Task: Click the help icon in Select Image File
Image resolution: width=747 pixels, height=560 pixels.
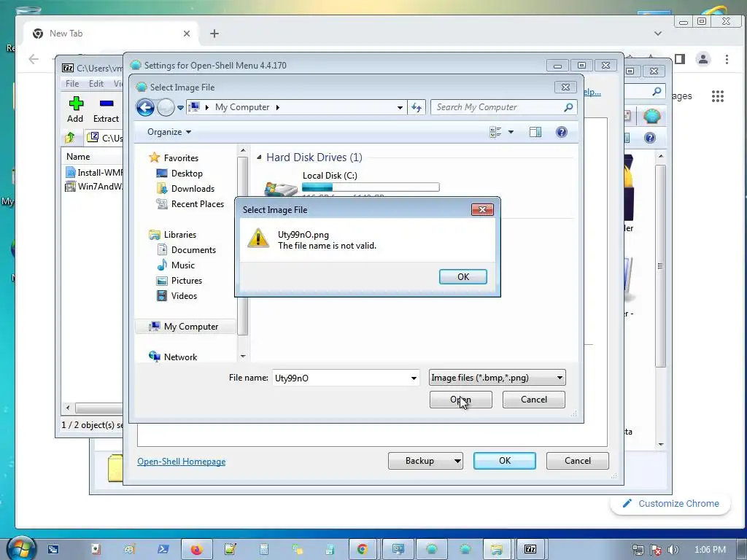Action: coord(561,132)
